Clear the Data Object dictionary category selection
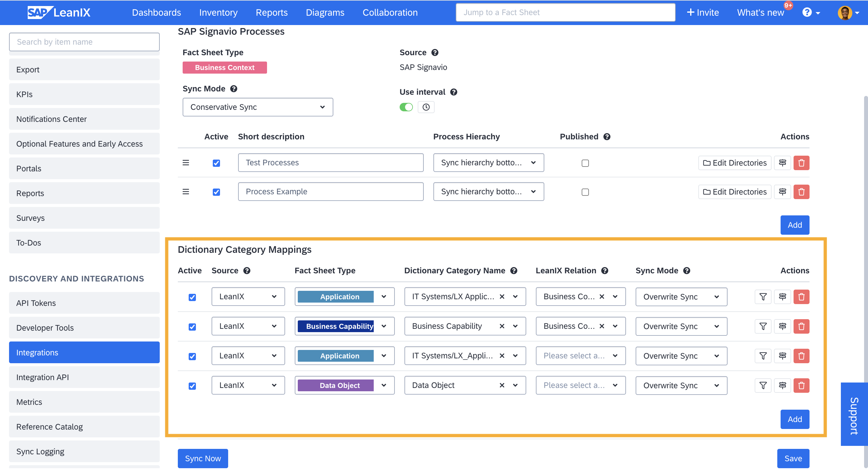This screenshot has height=470, width=868. point(502,385)
